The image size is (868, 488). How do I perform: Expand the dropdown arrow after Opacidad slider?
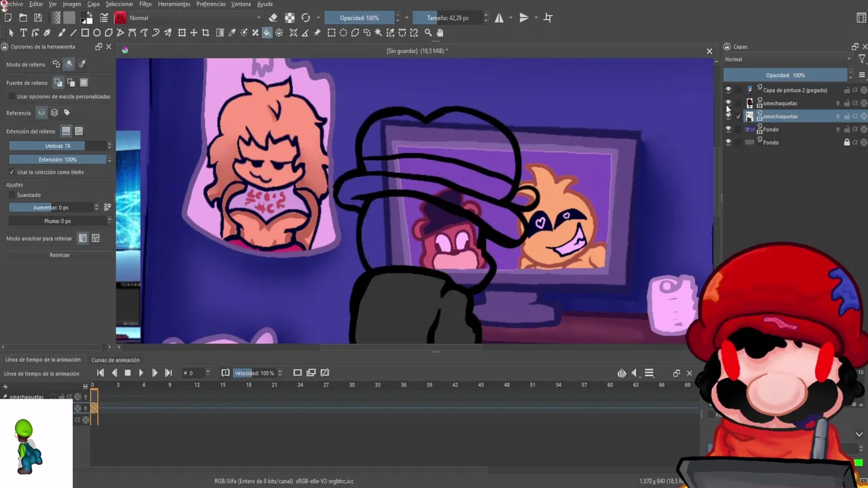(x=406, y=18)
